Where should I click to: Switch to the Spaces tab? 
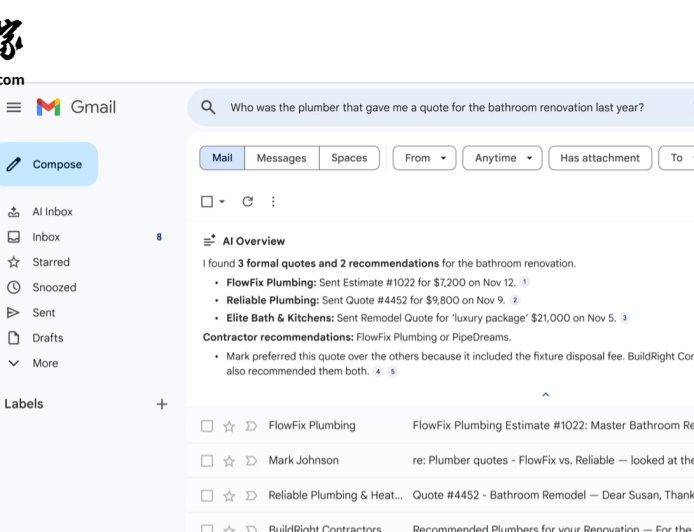coord(349,158)
